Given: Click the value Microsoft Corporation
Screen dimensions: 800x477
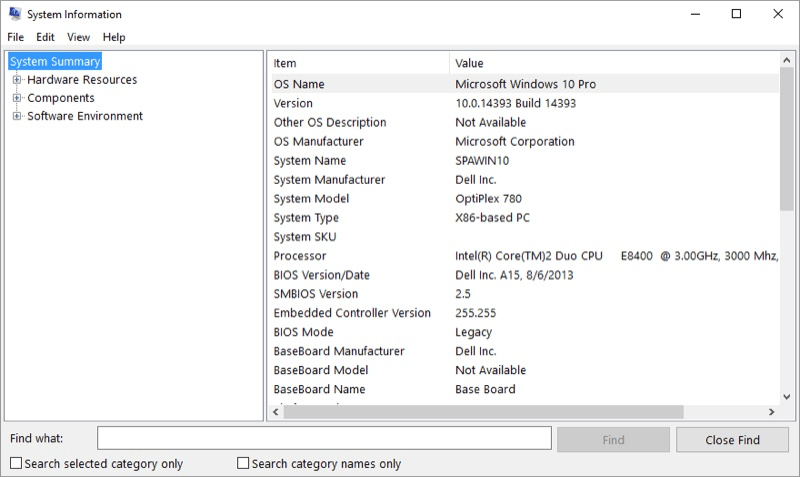Looking at the screenshot, I should click(x=515, y=141).
